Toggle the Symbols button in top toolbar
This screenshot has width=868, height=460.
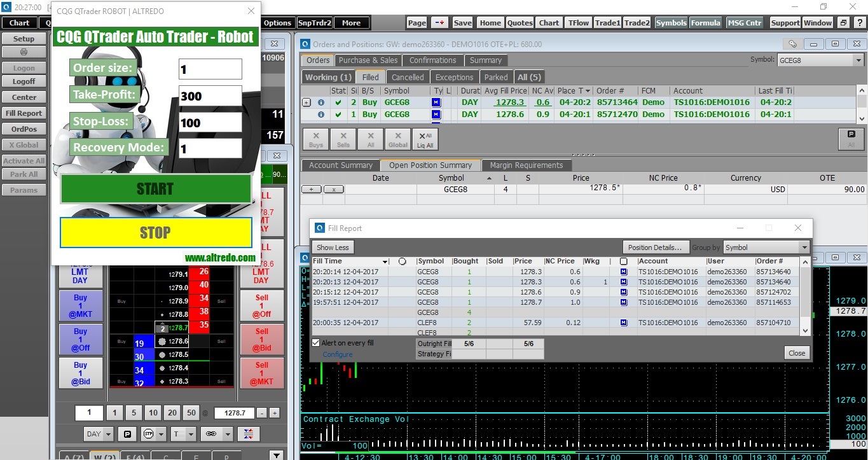pos(671,22)
